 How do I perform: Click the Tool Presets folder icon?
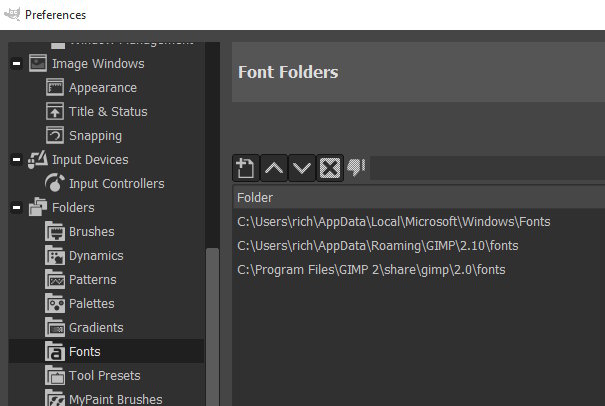[55, 375]
